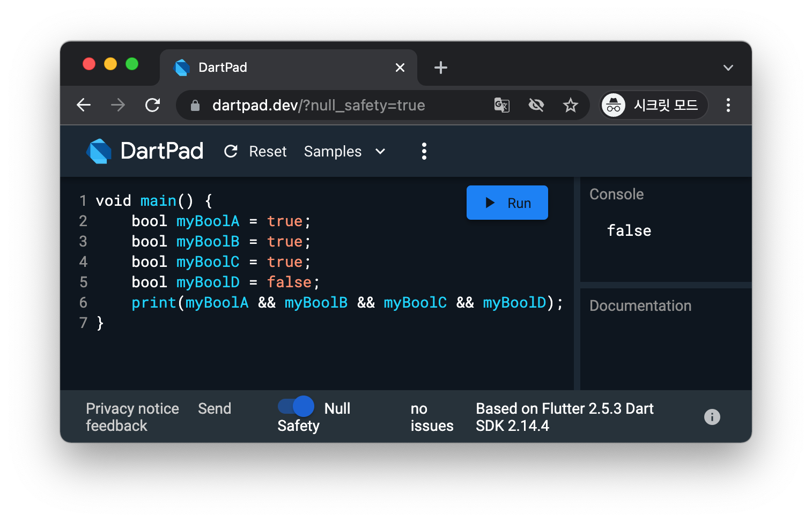
Task: Click the browser forward arrow
Action: 118,105
